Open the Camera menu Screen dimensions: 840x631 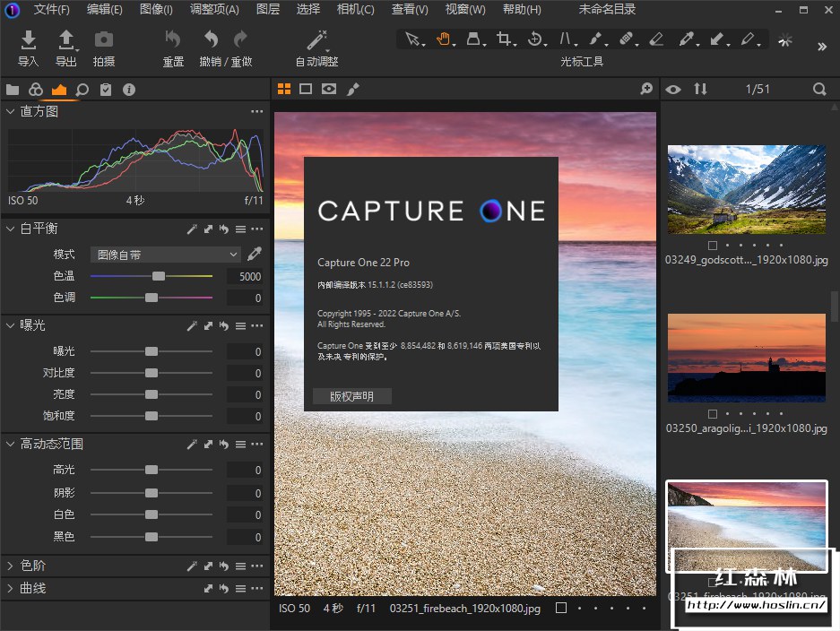(355, 10)
